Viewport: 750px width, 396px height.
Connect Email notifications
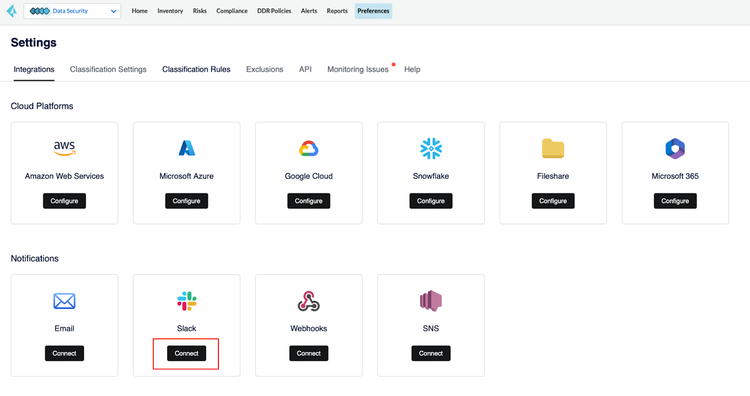[64, 353]
